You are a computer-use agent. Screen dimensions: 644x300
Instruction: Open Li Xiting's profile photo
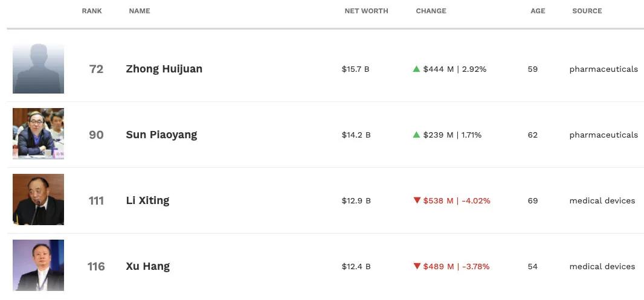[38, 200]
